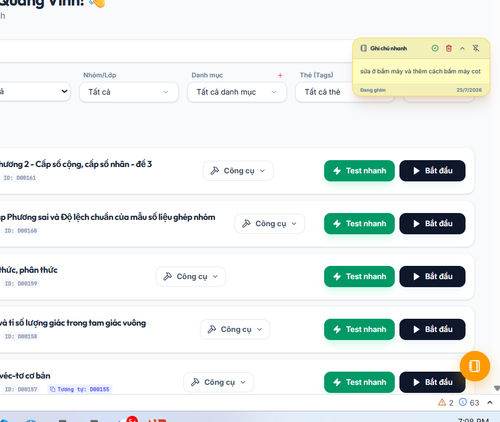Click the title 'véc-tơ cơ bản'
This screenshot has height=422, width=500.
(x=25, y=376)
